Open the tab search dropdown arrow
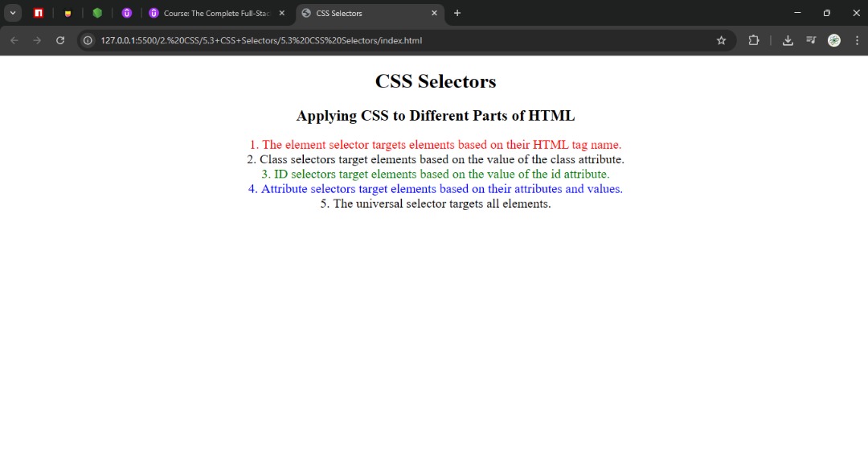The height and width of the screenshot is (461, 868). pyautogui.click(x=13, y=13)
